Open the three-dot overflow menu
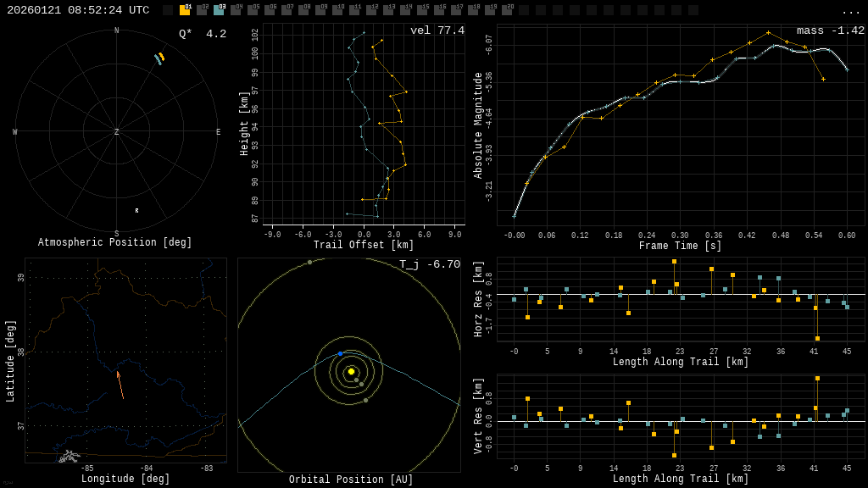Screen dimensions: 868x488 [850, 11]
